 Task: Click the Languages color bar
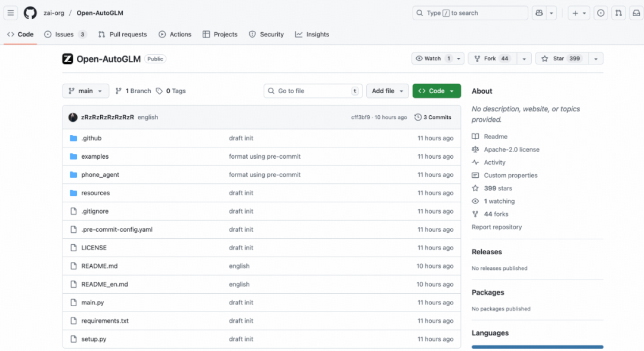[537, 347]
